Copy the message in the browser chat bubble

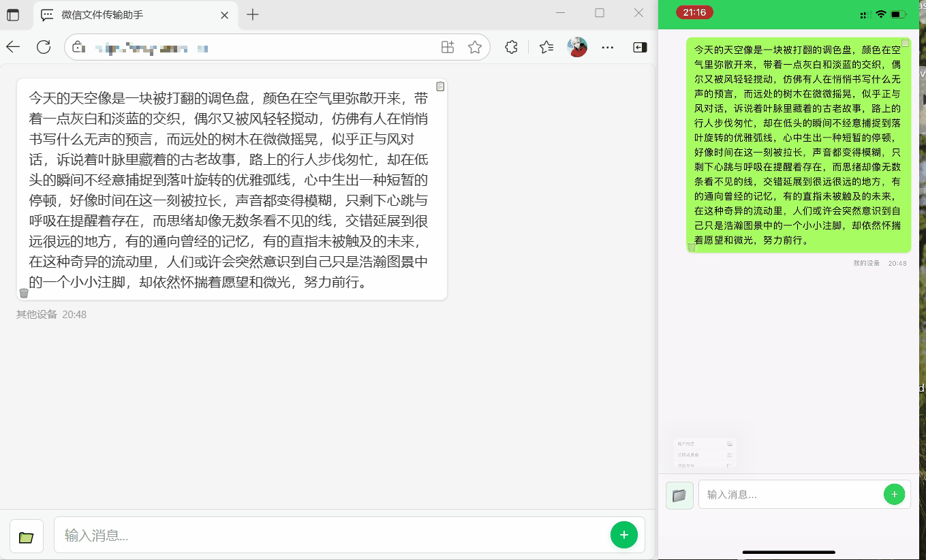coord(440,87)
